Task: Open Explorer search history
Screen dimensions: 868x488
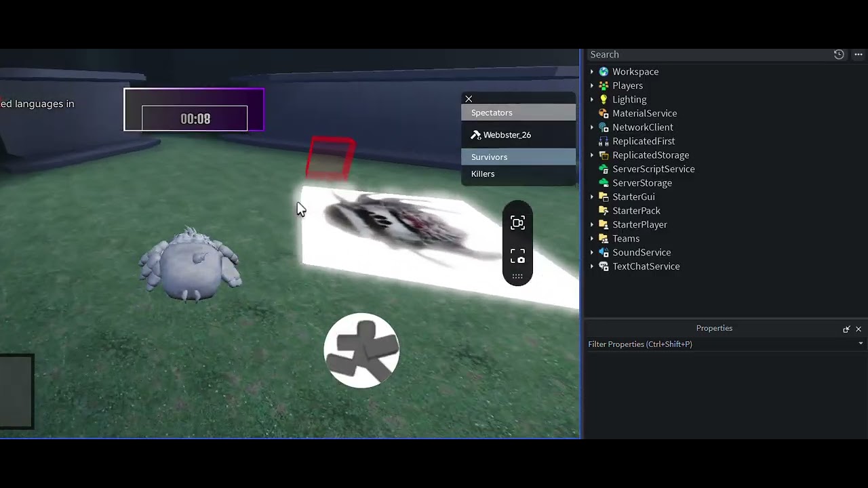Action: coord(839,54)
